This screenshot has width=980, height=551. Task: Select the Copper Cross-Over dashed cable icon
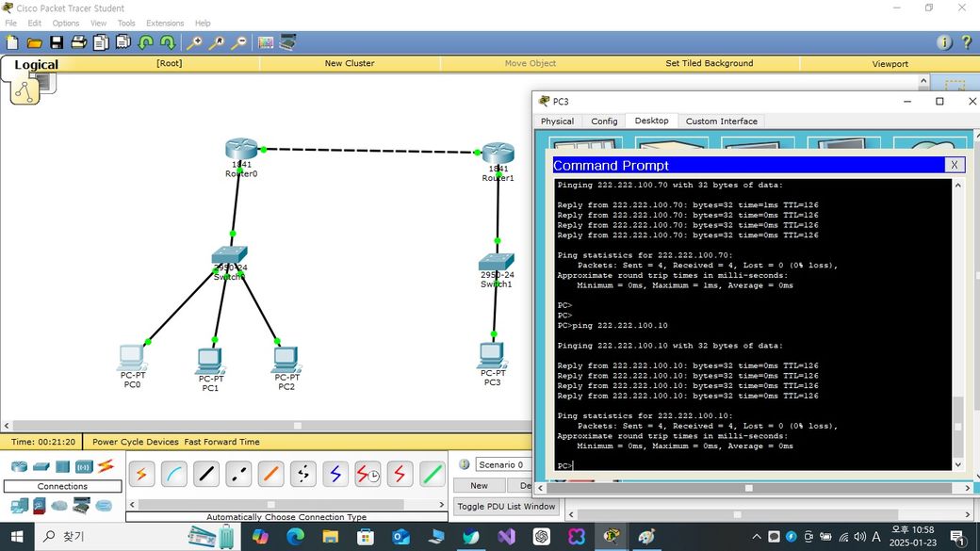238,474
